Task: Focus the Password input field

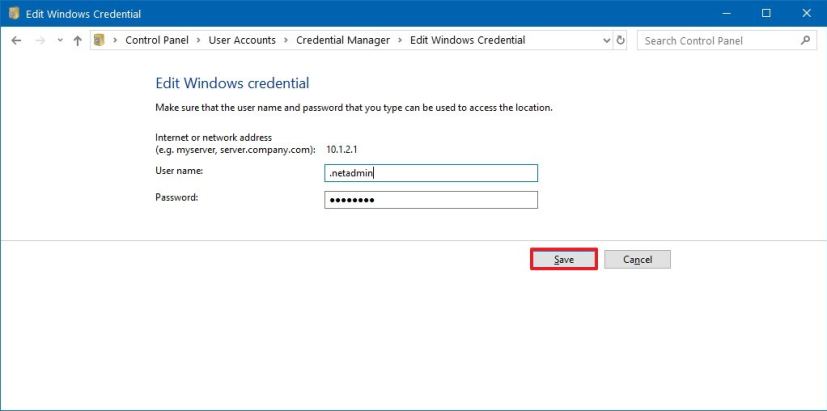Action: 431,200
